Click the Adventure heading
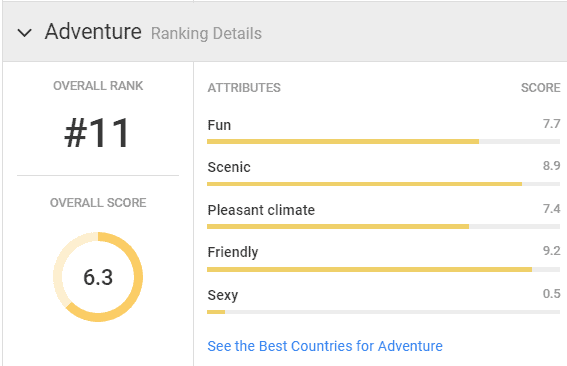The height and width of the screenshot is (366, 567). click(x=93, y=31)
